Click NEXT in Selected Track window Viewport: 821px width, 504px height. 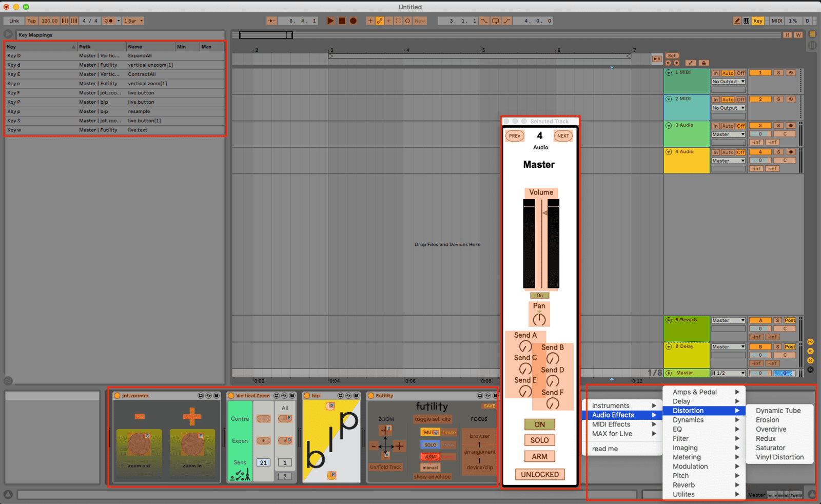(x=563, y=136)
